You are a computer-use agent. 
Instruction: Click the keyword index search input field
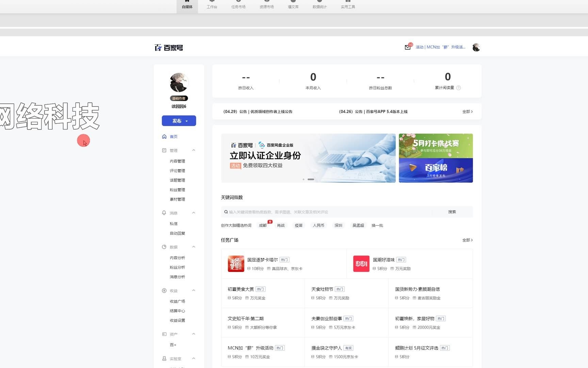click(x=327, y=212)
